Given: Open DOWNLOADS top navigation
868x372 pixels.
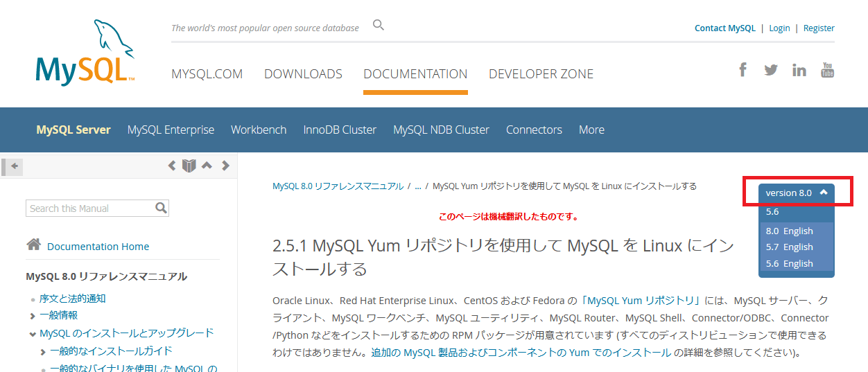Looking at the screenshot, I should tap(303, 73).
